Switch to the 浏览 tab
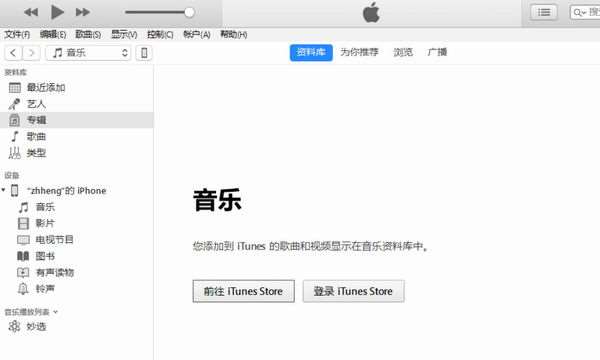Screen dimensions: 600x360 [403, 52]
